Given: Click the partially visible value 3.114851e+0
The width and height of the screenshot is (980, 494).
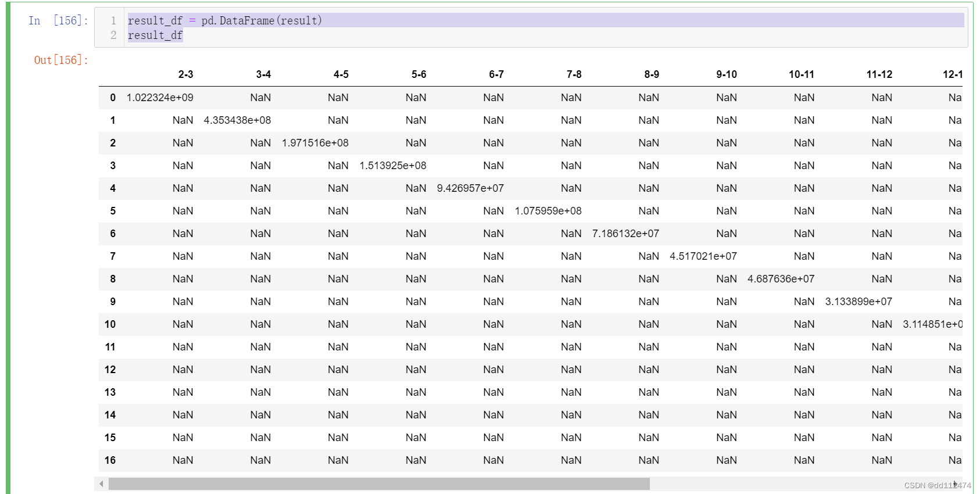Looking at the screenshot, I should click(932, 324).
